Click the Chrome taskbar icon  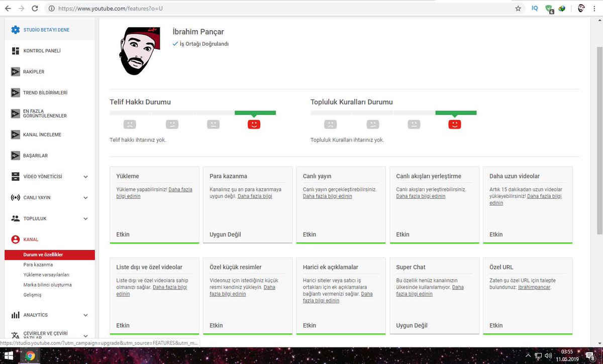pyautogui.click(x=30, y=356)
